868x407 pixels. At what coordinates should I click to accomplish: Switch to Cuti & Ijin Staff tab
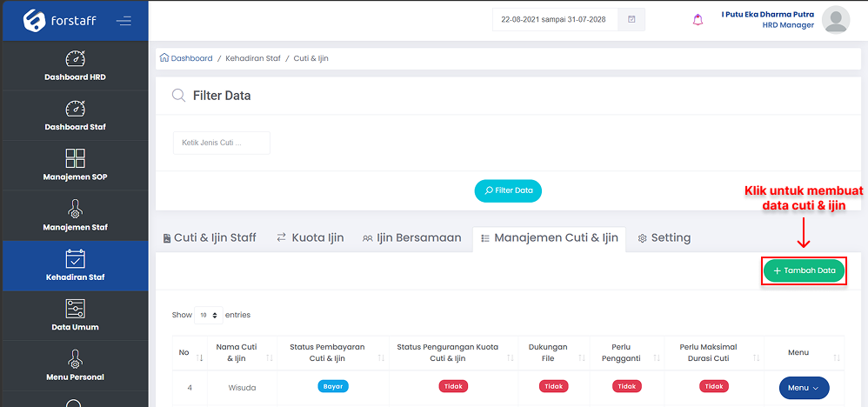tap(210, 238)
